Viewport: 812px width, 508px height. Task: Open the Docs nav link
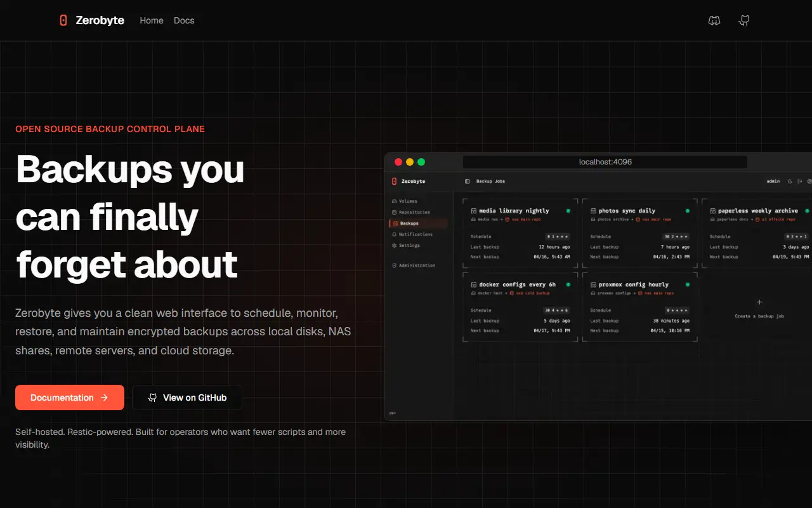[184, 20]
